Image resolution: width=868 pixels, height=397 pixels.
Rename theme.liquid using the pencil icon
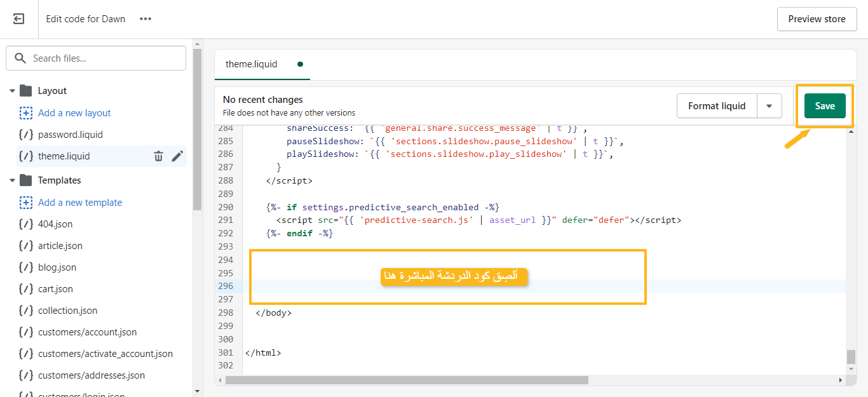(177, 156)
